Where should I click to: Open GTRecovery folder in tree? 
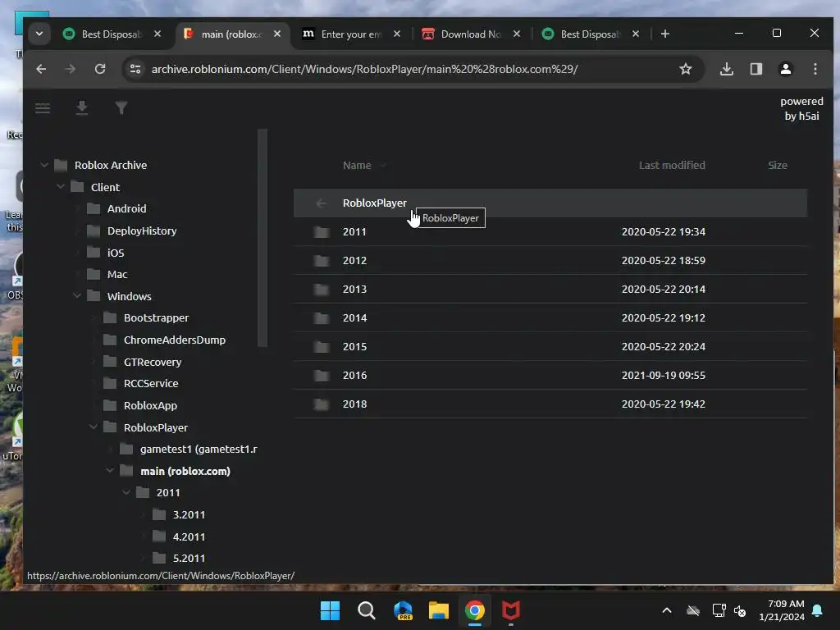tap(152, 362)
